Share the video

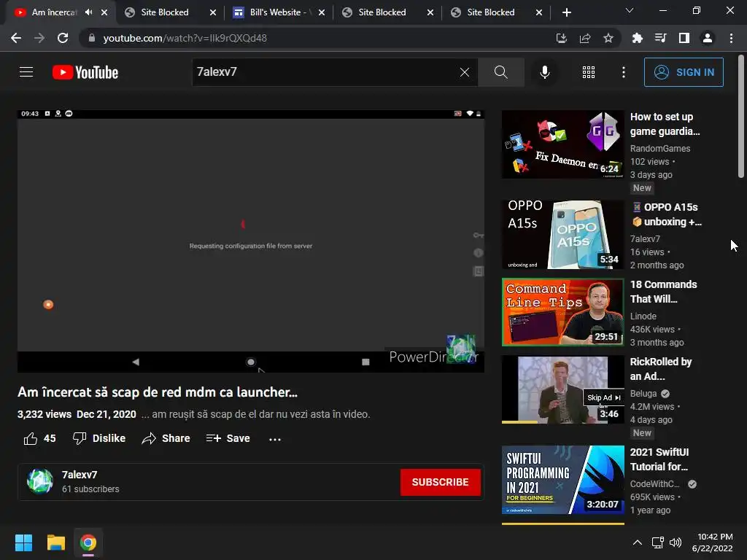166,438
